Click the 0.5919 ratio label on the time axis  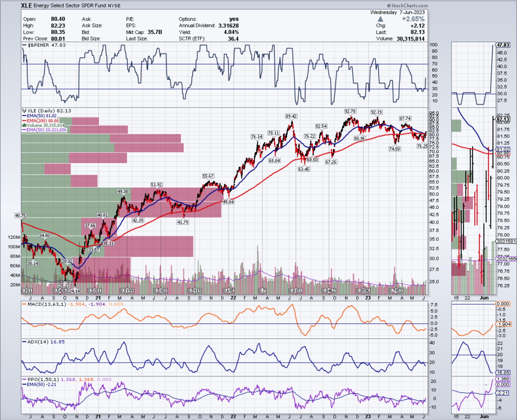tap(195, 291)
